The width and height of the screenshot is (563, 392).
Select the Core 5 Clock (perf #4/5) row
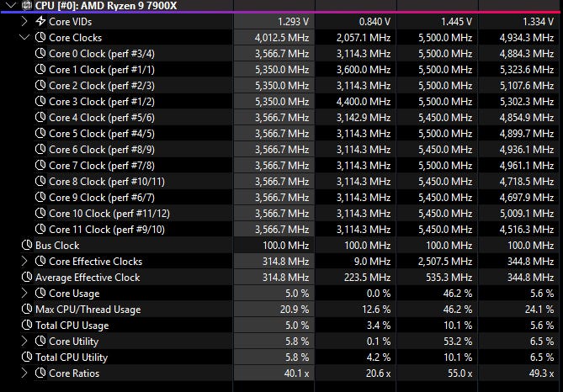[281, 133]
